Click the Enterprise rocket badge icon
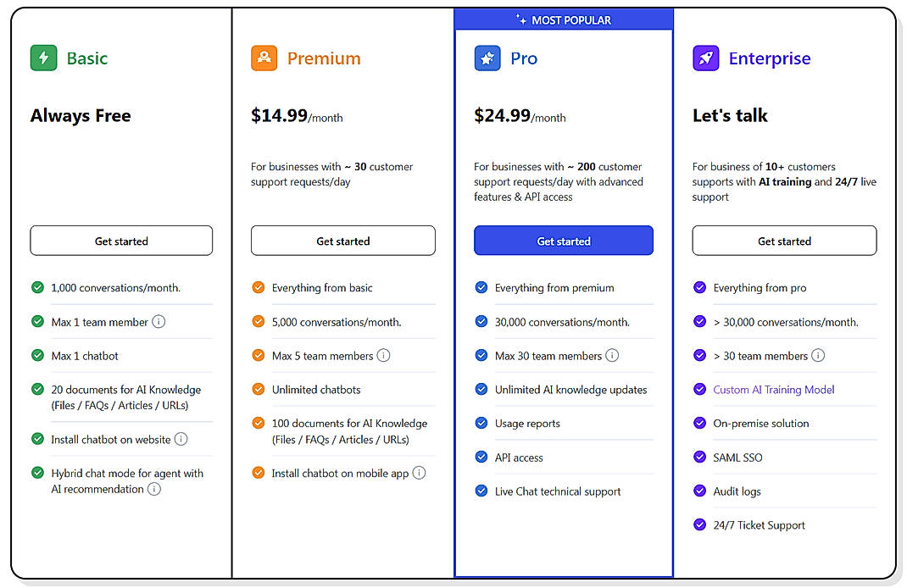This screenshot has height=588, width=907. 706,58
